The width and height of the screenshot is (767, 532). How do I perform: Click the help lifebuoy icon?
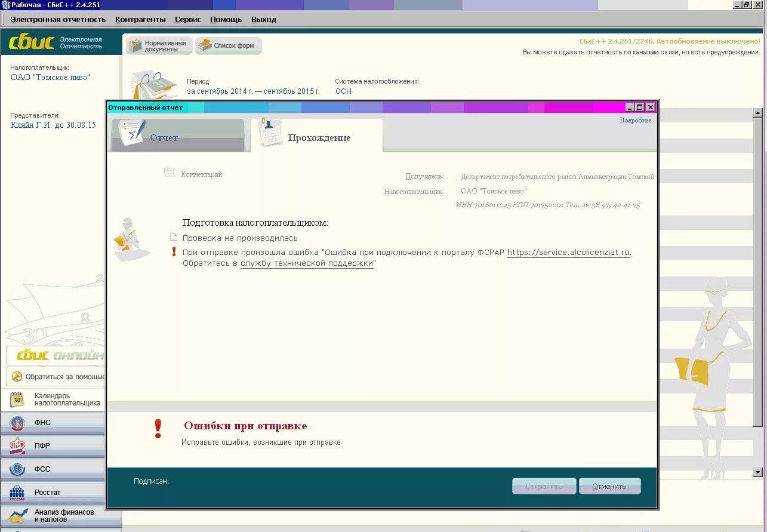17,377
